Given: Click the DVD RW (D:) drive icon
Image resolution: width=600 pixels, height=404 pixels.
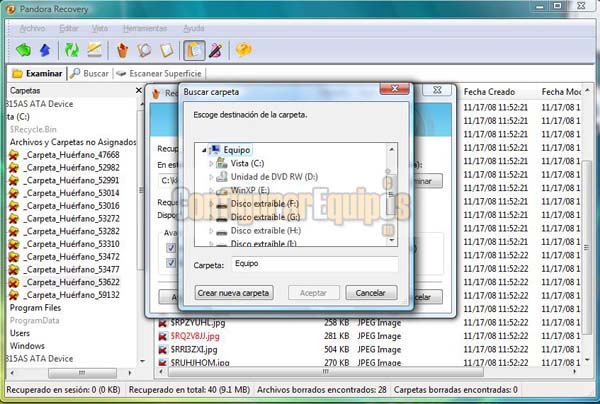Looking at the screenshot, I should (222, 176).
